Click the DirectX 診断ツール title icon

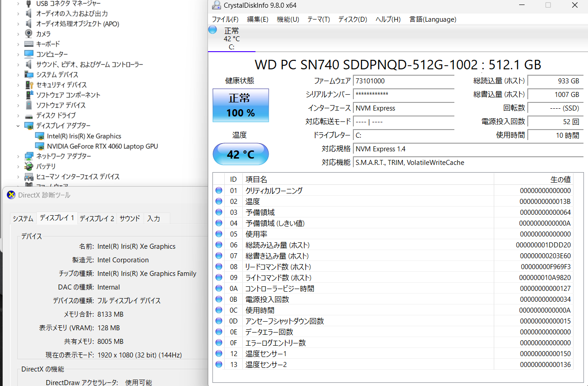11,195
